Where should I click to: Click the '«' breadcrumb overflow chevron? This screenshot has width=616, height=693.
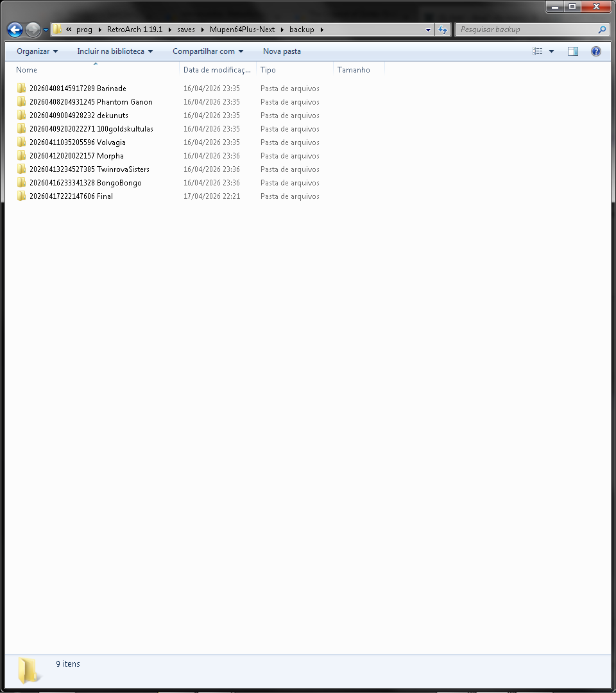tap(69, 29)
